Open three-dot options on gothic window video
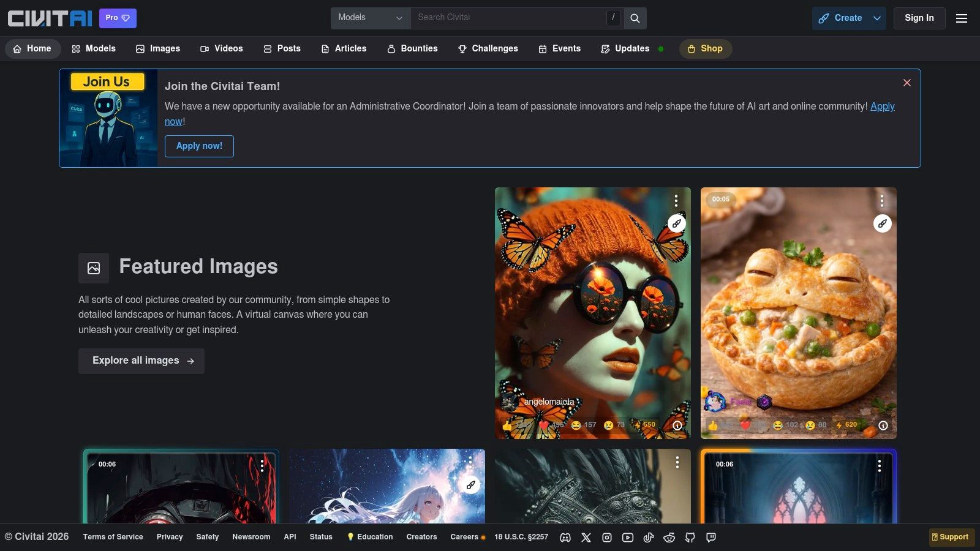Screen dimensions: 980x551 (880, 466)
